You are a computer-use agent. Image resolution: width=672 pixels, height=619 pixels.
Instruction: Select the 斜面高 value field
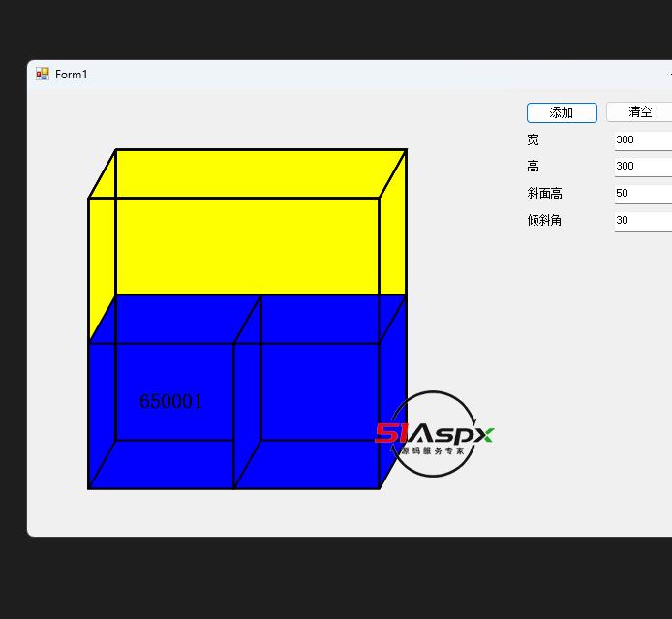click(x=642, y=193)
